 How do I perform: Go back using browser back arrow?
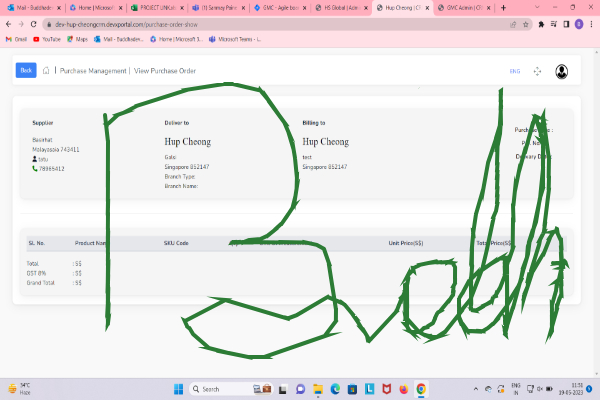[9, 23]
